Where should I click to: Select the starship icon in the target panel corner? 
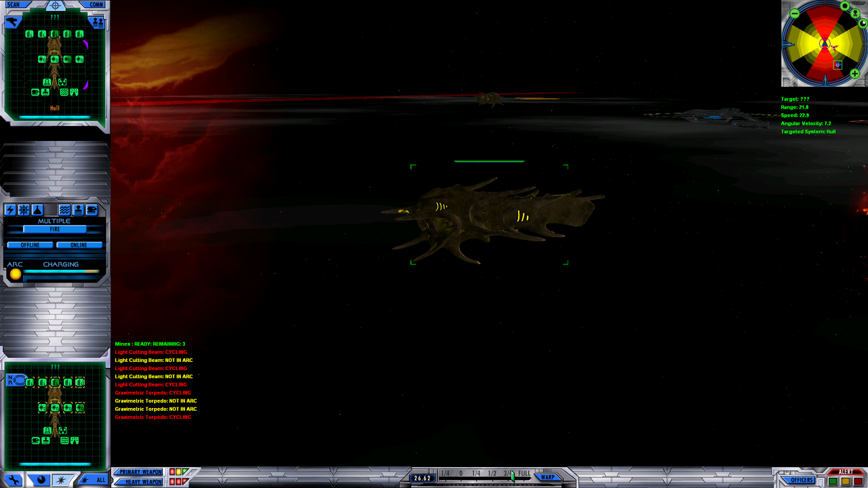[x=14, y=22]
